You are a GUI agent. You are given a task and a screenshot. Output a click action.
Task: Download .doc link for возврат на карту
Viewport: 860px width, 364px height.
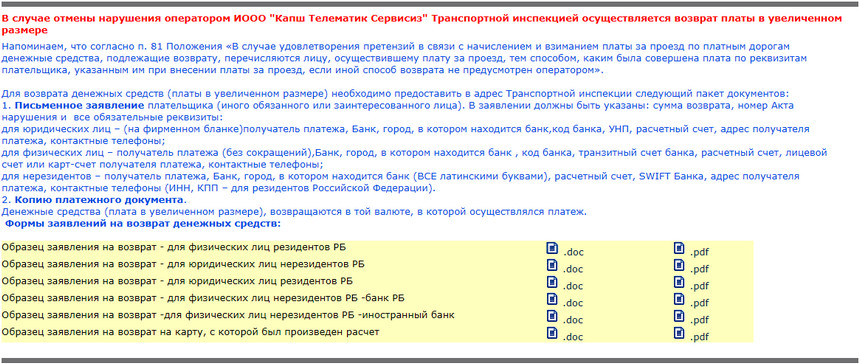tap(573, 337)
